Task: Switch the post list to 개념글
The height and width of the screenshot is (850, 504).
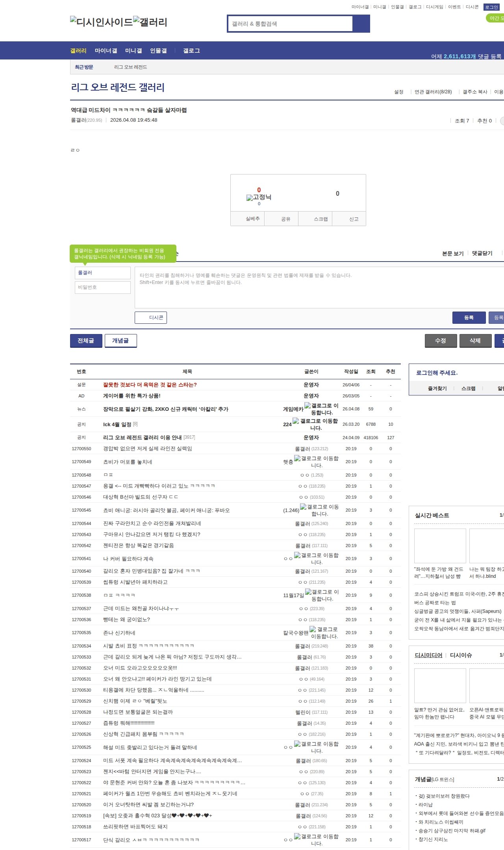Action: [x=120, y=341]
